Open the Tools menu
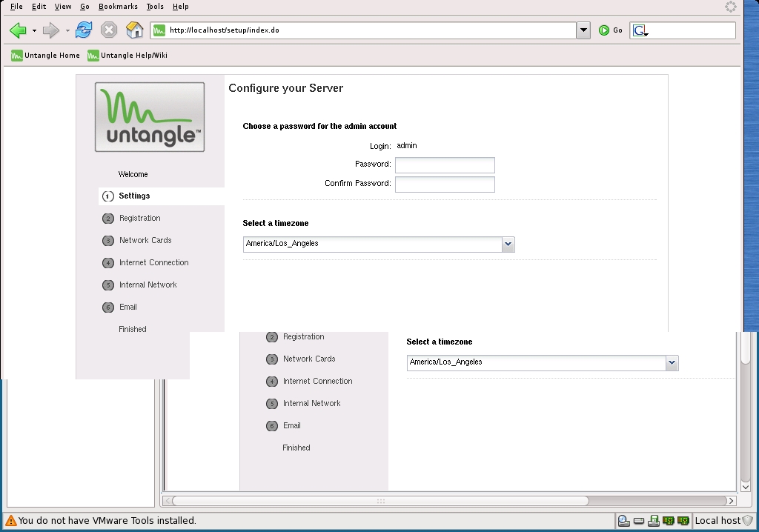759x532 pixels. (x=155, y=6)
